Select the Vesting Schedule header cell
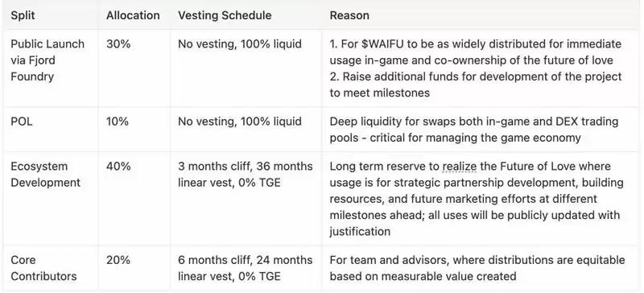This screenshot has height=293, width=644. pos(225,15)
